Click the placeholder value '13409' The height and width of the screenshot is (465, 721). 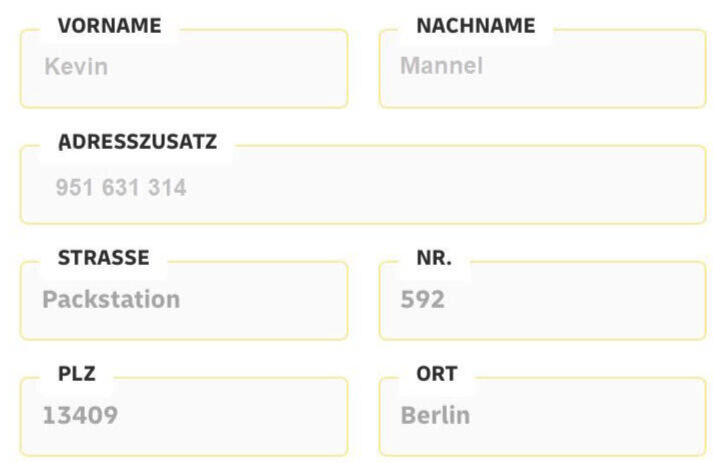pyautogui.click(x=80, y=415)
